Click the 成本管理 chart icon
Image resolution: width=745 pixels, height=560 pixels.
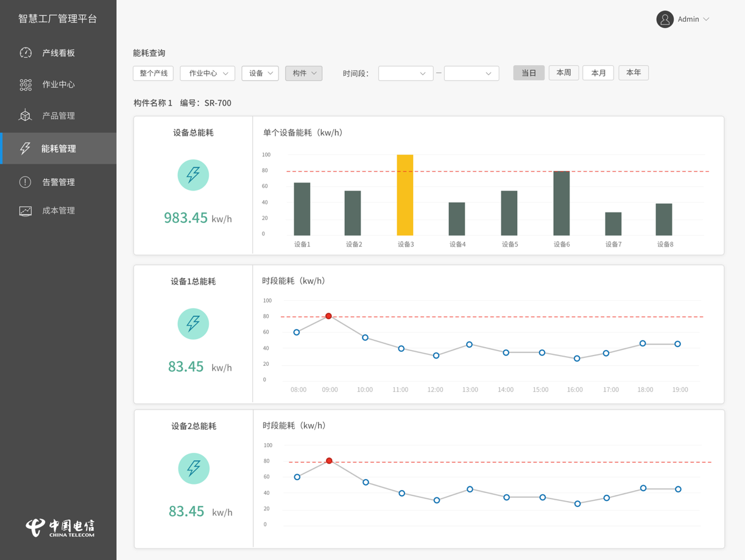26,211
